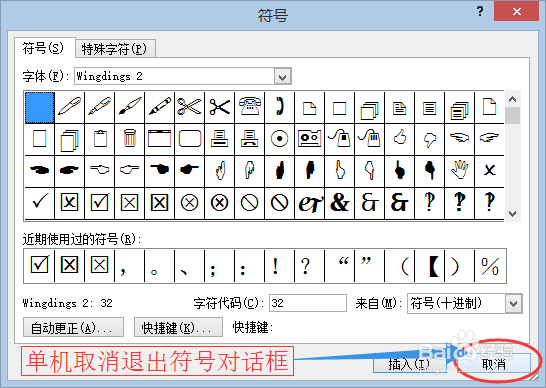The width and height of the screenshot is (546, 388).
Task: Open the Wingdings 2 font dropdown
Action: click(x=282, y=76)
